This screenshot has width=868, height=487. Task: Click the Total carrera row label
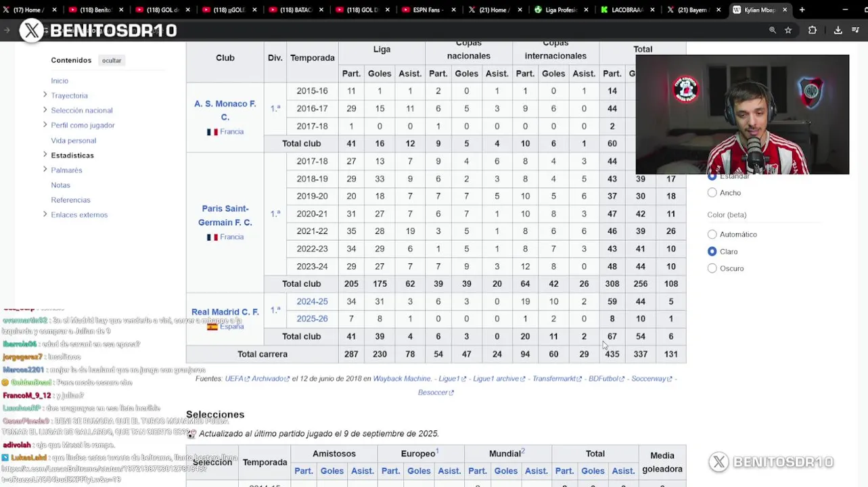262,354
